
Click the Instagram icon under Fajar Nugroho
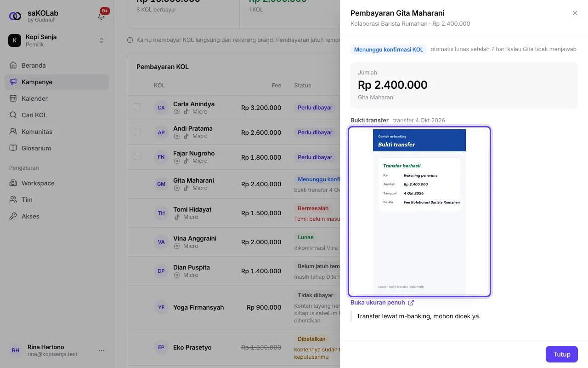[177, 161]
